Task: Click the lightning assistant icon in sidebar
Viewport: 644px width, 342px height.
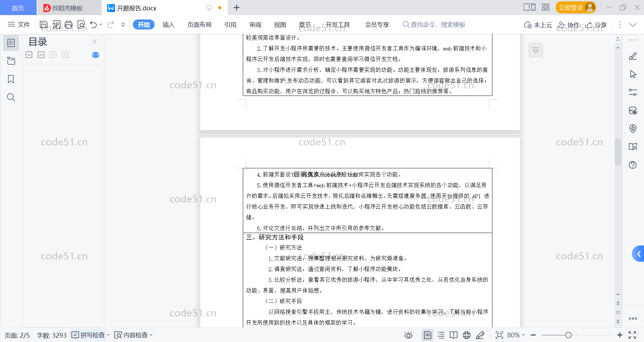Action: click(x=633, y=128)
